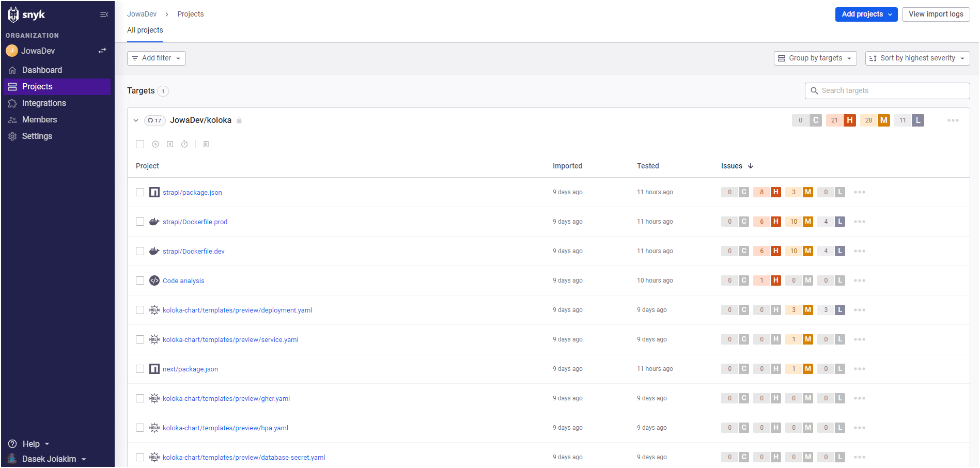Check the preview/deployment.yaml checkbox
The height and width of the screenshot is (468, 980).
click(140, 310)
